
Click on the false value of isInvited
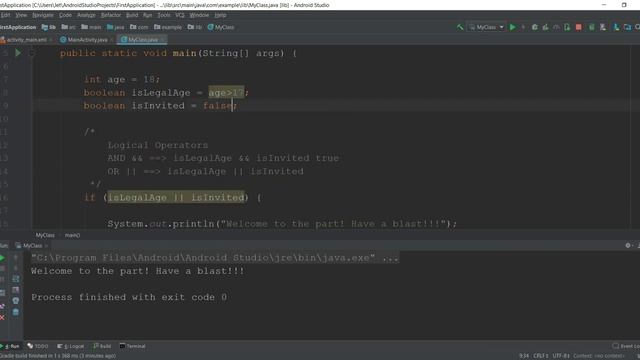[x=218, y=106]
